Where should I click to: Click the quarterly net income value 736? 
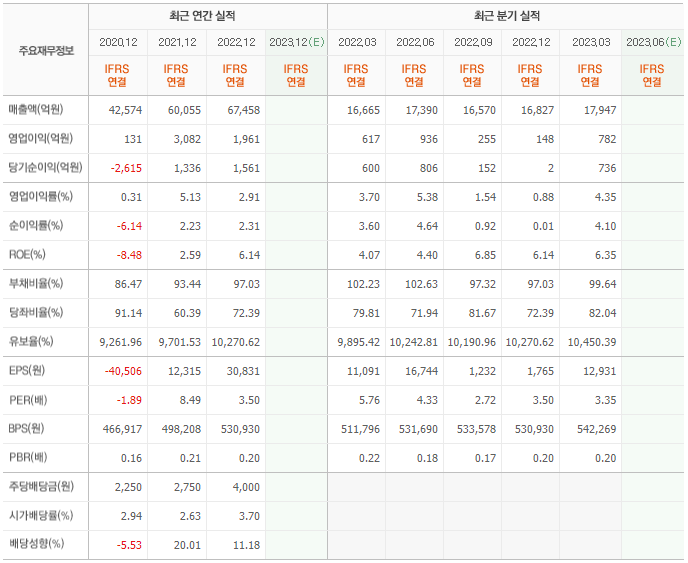pos(607,168)
